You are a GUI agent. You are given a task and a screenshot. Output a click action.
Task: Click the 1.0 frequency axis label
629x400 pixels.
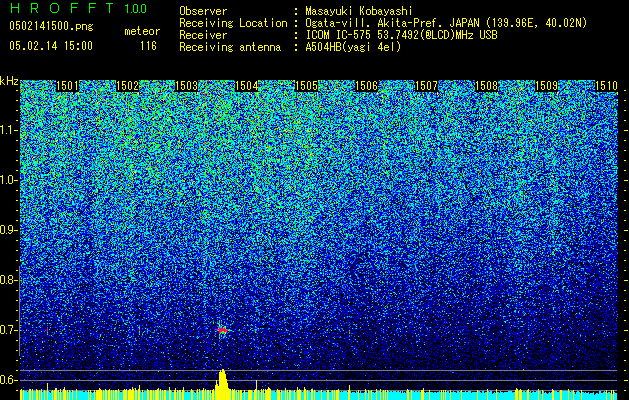tap(9, 180)
